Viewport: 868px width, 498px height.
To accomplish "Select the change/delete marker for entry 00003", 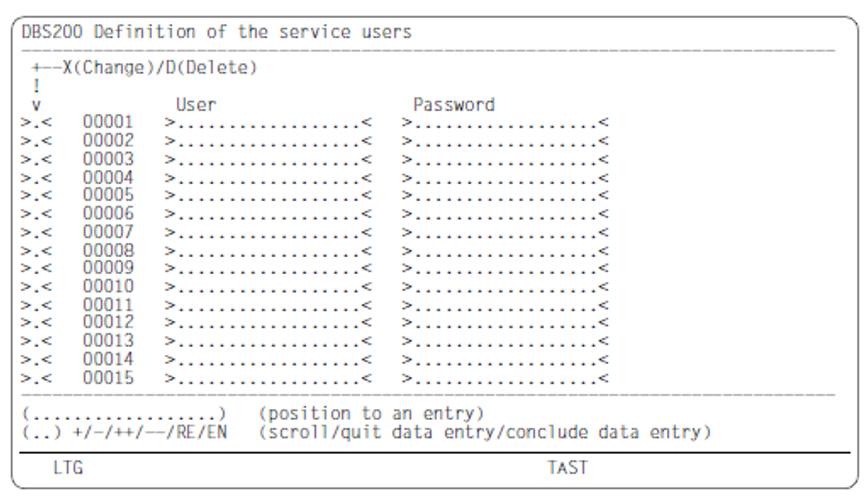I will (x=36, y=160).
